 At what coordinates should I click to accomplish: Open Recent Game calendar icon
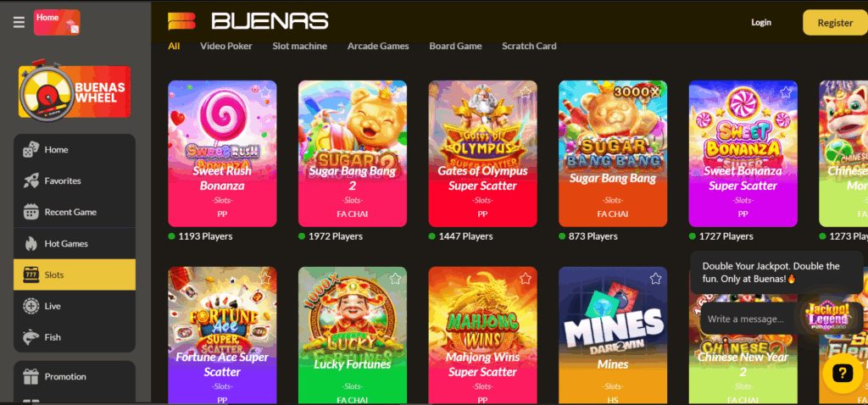[x=31, y=212]
